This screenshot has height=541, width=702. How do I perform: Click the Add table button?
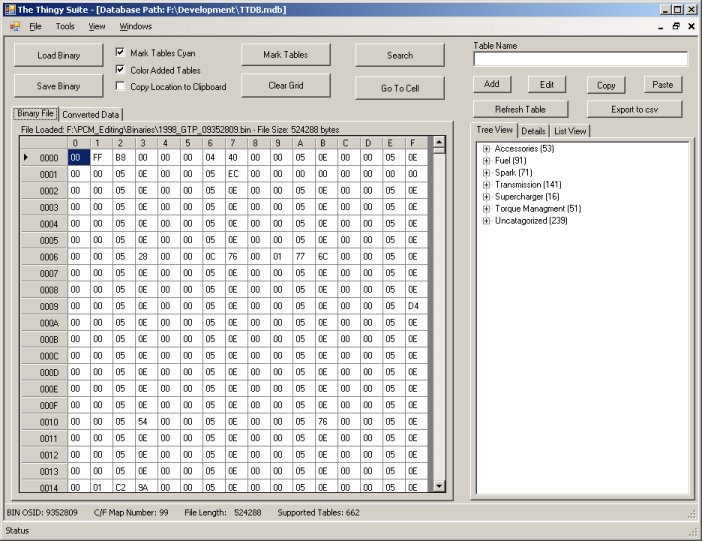pyautogui.click(x=492, y=84)
